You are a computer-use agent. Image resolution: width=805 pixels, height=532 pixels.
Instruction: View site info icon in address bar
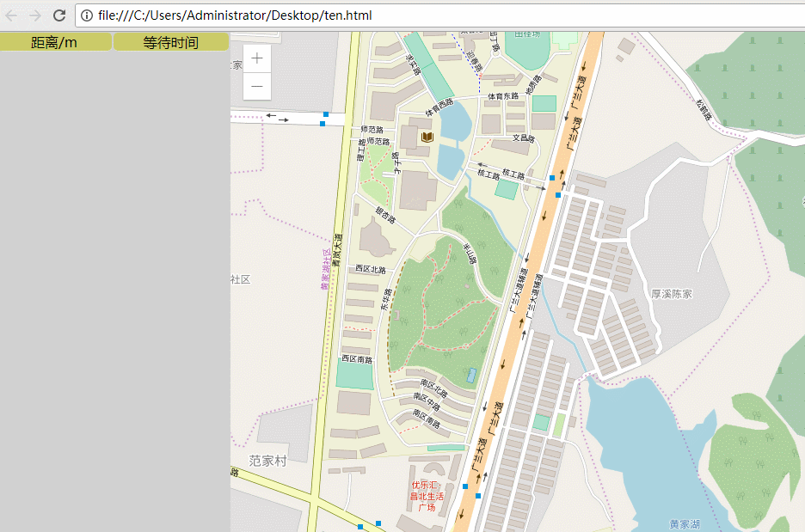tap(87, 15)
